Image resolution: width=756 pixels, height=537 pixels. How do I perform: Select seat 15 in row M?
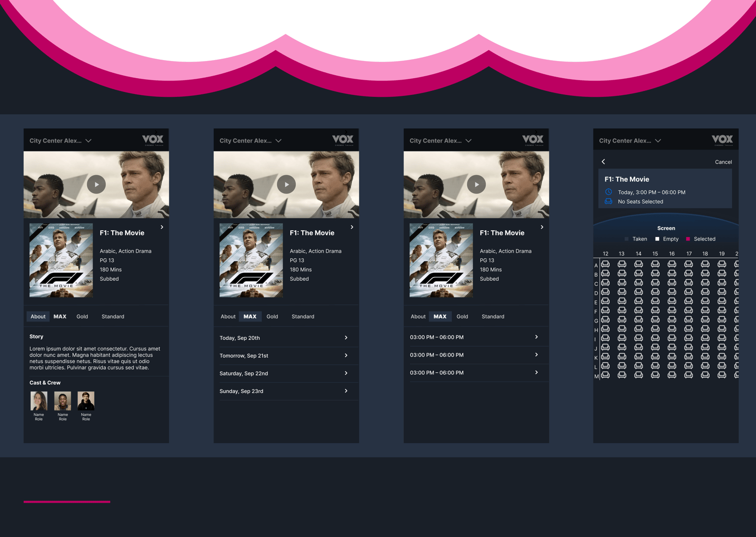pos(655,375)
